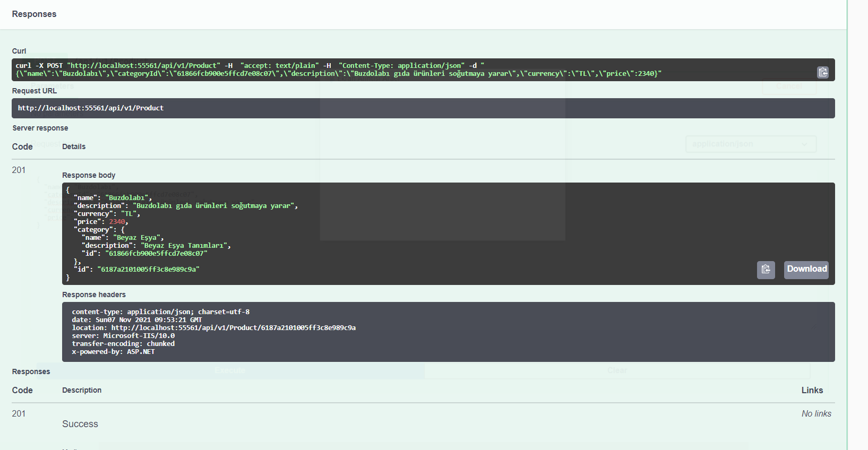Click the content-type response header line
The height and width of the screenshot is (450, 868).
point(161,312)
